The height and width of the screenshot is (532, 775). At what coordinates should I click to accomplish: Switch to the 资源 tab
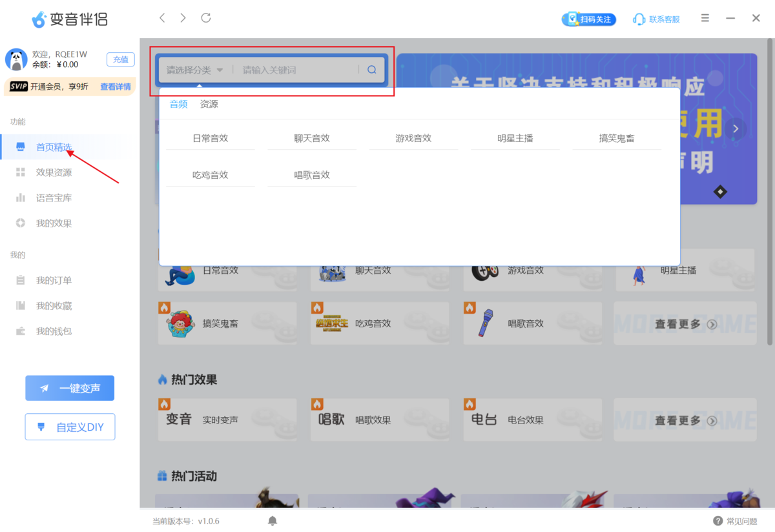(209, 104)
